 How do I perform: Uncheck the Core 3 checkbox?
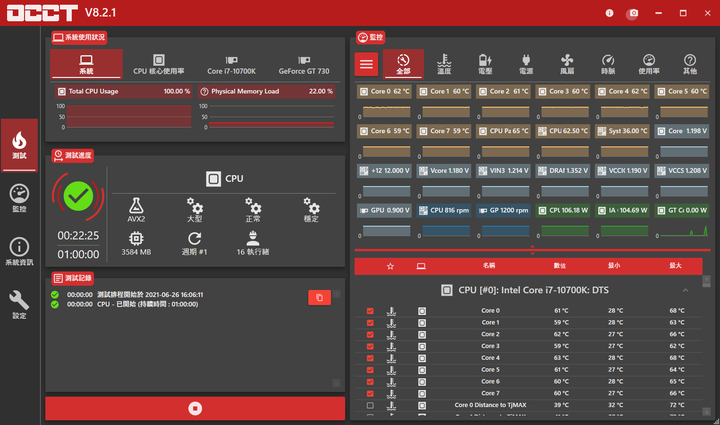pos(370,347)
